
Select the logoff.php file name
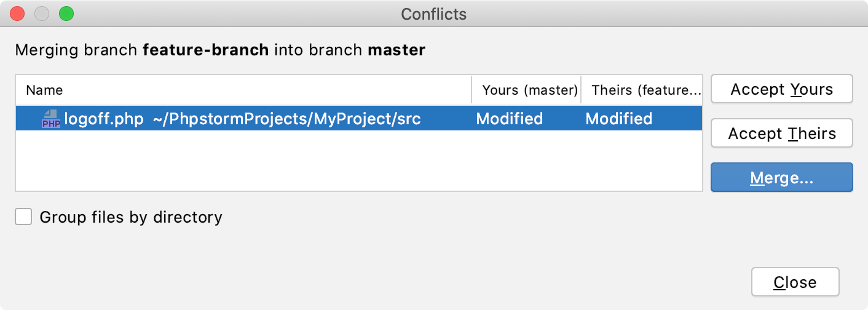[104, 119]
